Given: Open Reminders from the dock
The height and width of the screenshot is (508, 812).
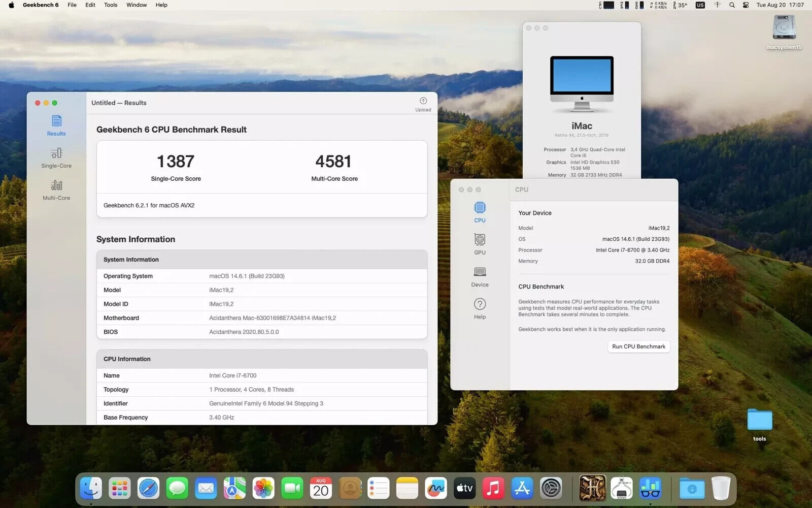Looking at the screenshot, I should [379, 489].
